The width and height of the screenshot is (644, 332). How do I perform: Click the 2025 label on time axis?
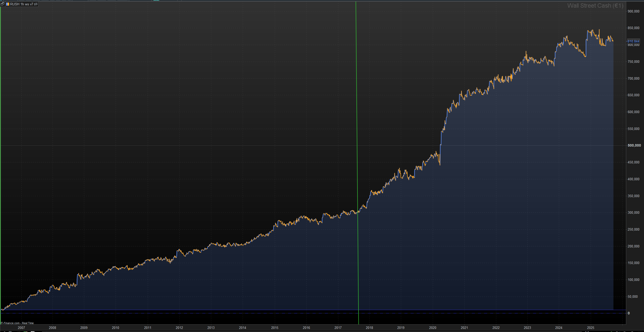tap(590, 328)
